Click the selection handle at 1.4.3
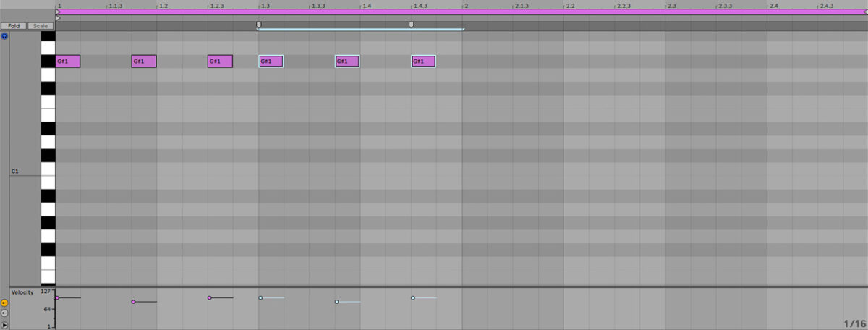Image resolution: width=868 pixels, height=330 pixels. (x=412, y=25)
